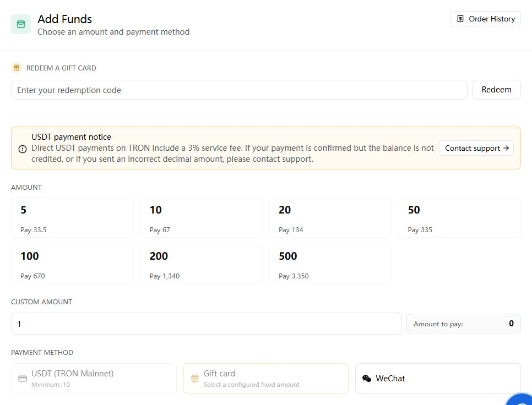Viewport: 532px width, 405px height.
Task: Click Contact support
Action: 476,148
